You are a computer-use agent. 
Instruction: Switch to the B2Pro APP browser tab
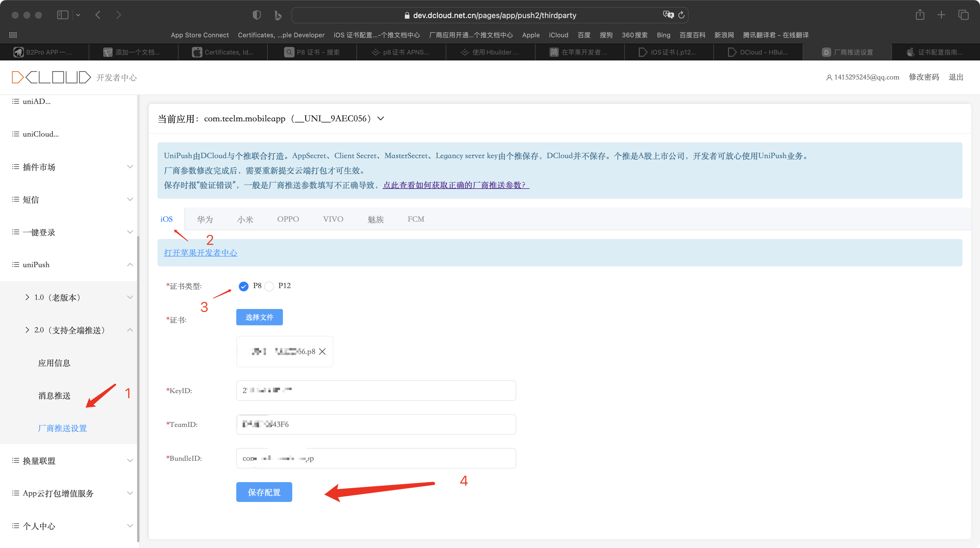[45, 52]
